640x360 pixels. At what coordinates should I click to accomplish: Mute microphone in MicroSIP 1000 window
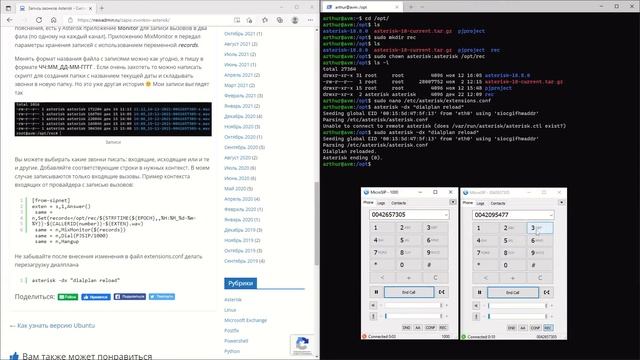coord(373,316)
